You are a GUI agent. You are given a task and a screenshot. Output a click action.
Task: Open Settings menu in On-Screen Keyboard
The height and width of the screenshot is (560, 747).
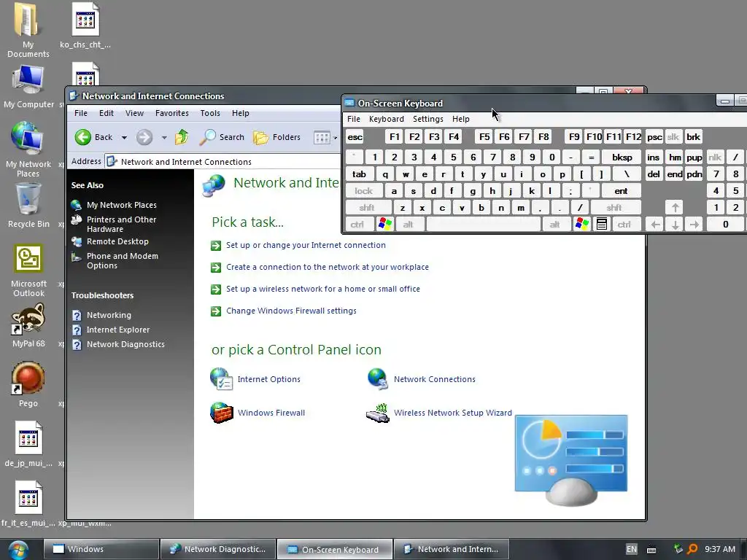coord(427,119)
